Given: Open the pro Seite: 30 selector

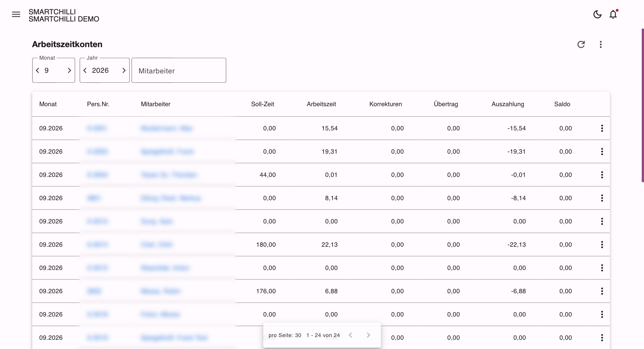Looking at the screenshot, I should (x=285, y=335).
